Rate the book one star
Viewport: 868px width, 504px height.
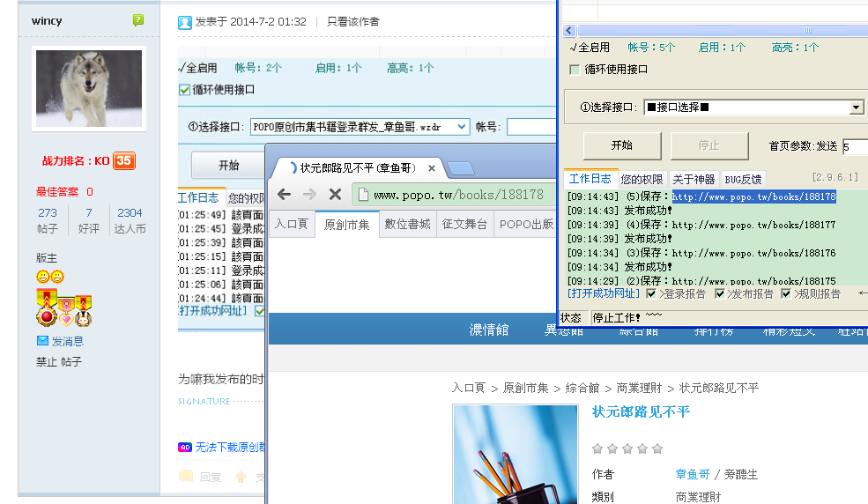click(597, 448)
